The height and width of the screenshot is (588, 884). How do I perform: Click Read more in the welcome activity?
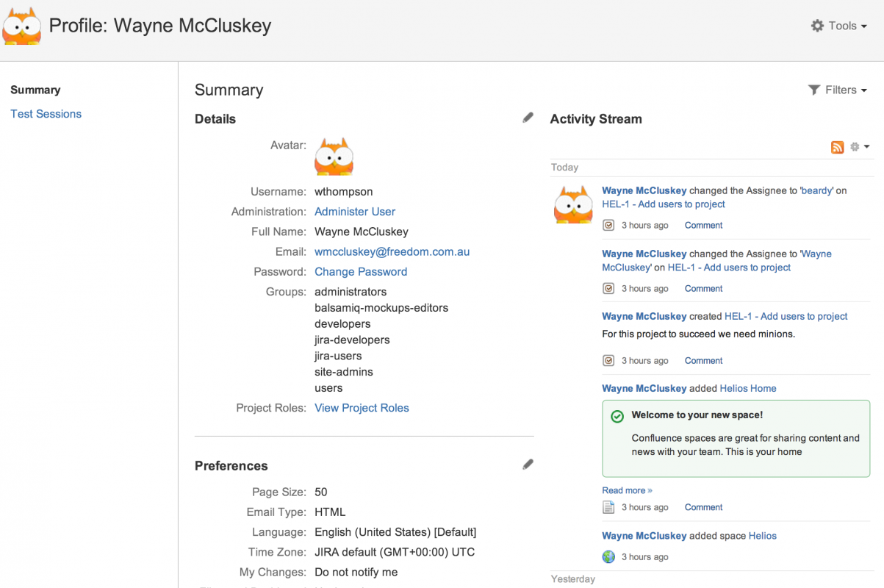627,490
